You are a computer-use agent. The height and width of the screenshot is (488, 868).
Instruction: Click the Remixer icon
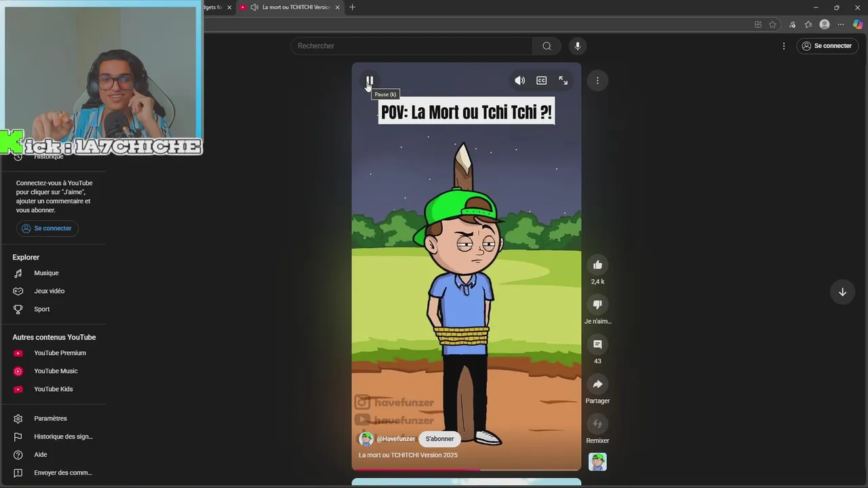coord(597,424)
